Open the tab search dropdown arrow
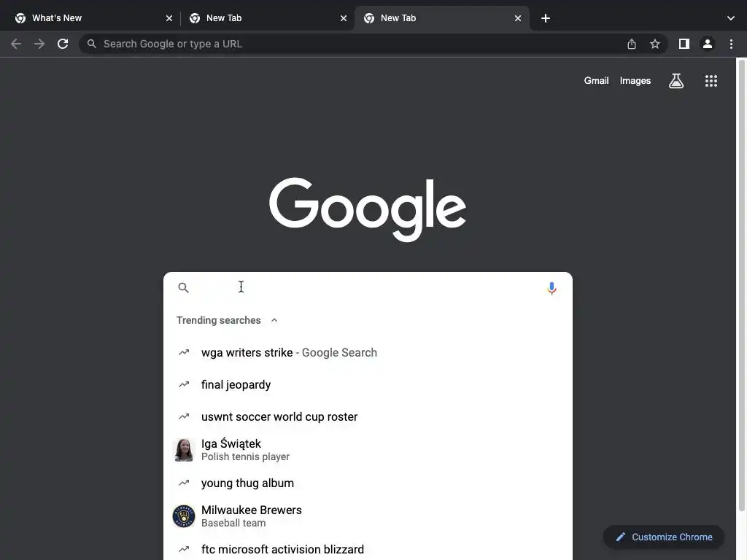 coord(730,18)
